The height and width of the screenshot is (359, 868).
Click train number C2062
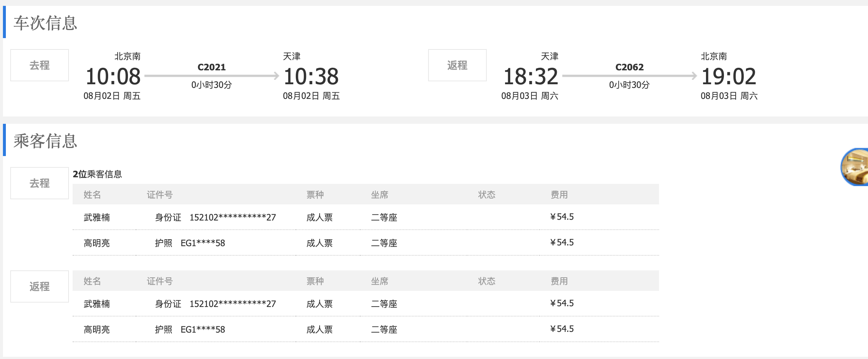(x=629, y=67)
